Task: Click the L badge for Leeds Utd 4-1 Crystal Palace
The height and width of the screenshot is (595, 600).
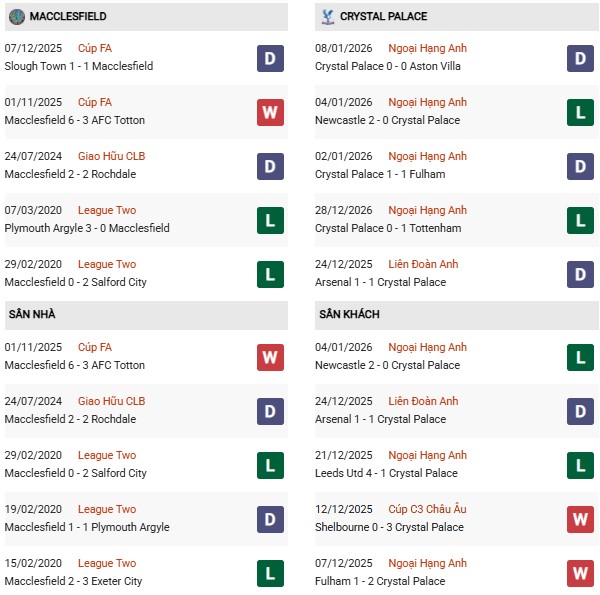Action: (x=581, y=465)
